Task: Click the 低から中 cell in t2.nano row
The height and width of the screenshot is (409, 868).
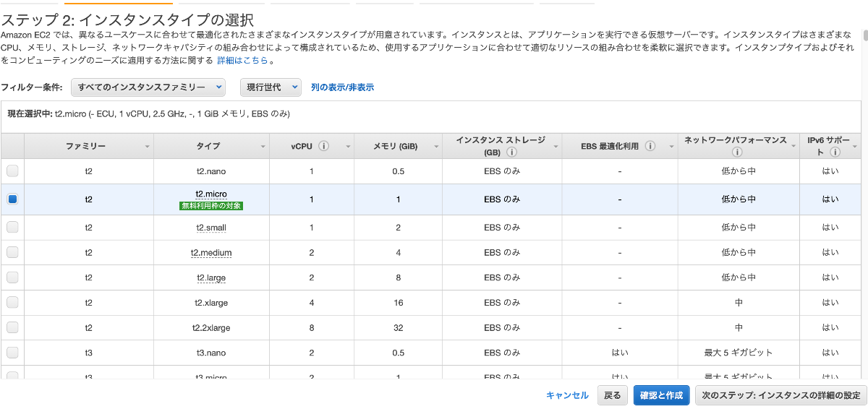Action: 739,171
